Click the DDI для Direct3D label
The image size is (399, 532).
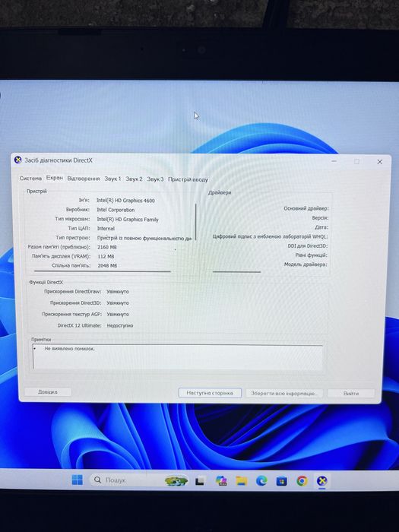point(307,245)
